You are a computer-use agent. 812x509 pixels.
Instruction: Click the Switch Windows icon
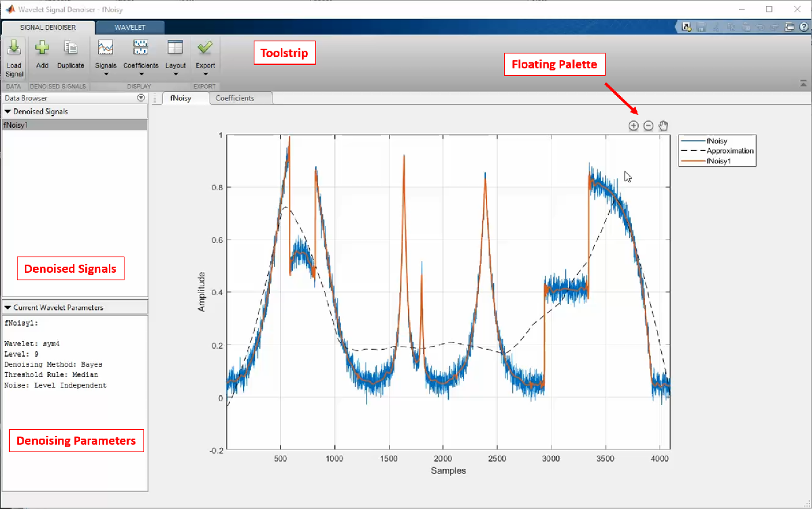click(790, 27)
